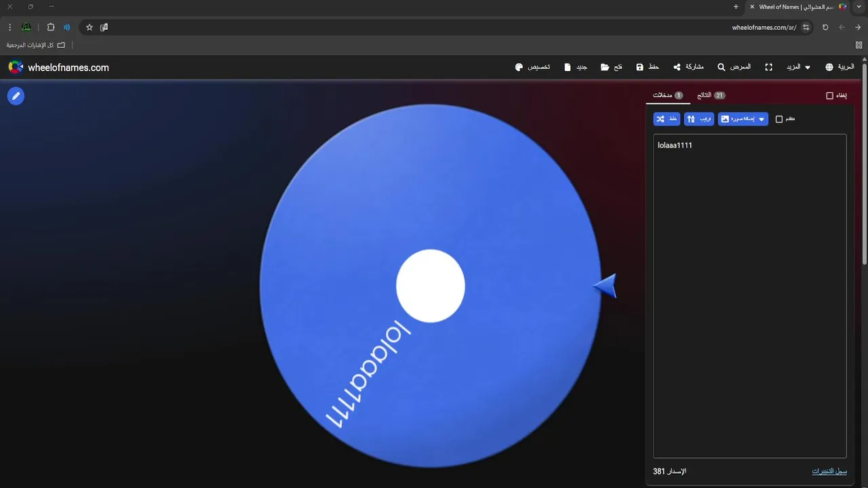Click the white center hub of the wheel
Viewport: 868px width, 488px height.
point(431,285)
